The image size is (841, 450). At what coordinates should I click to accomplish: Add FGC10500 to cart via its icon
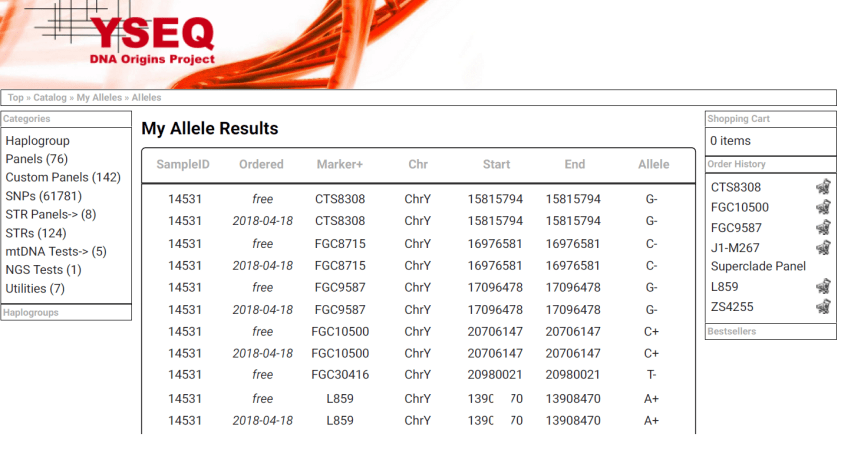point(823,207)
